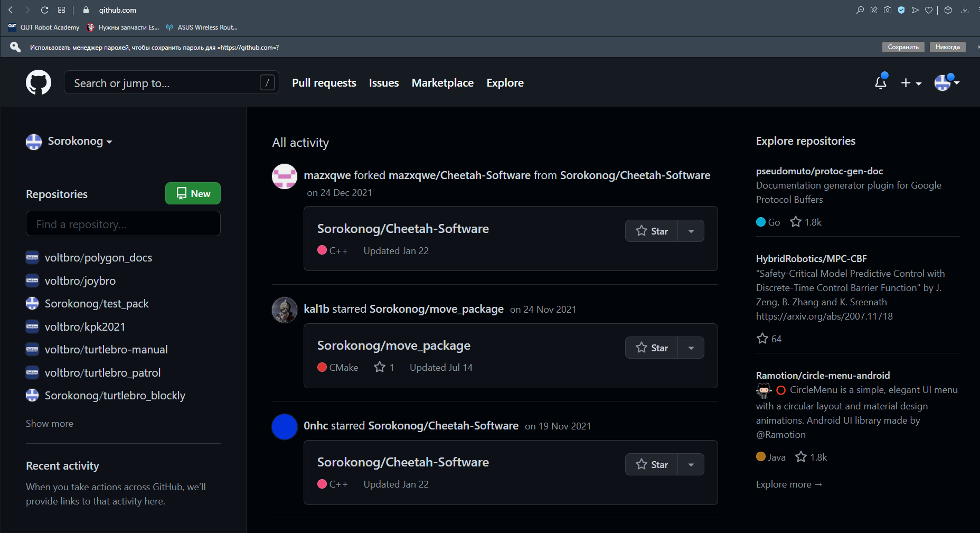This screenshot has width=980, height=533.
Task: Open the notifications bell
Action: 880,83
